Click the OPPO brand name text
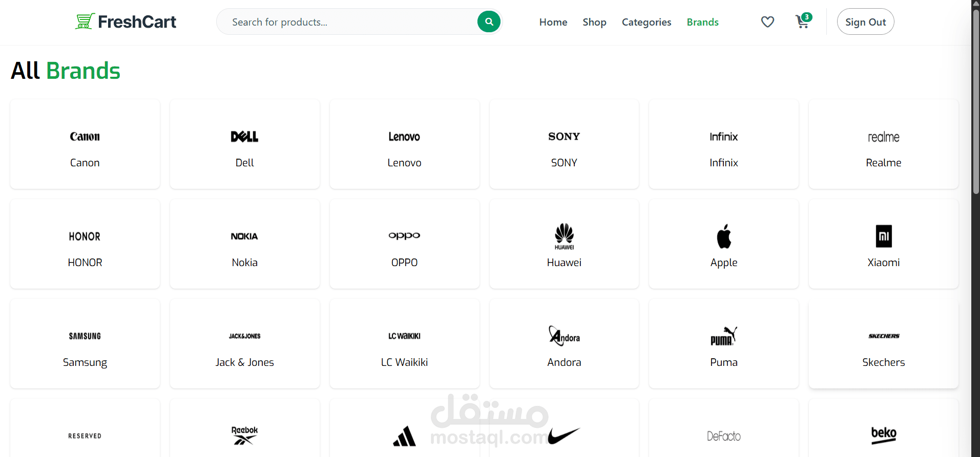The width and height of the screenshot is (980, 457). tap(404, 263)
